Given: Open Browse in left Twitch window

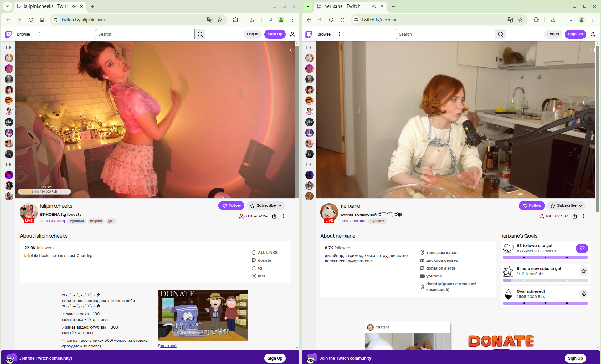Looking at the screenshot, I should 23,34.
